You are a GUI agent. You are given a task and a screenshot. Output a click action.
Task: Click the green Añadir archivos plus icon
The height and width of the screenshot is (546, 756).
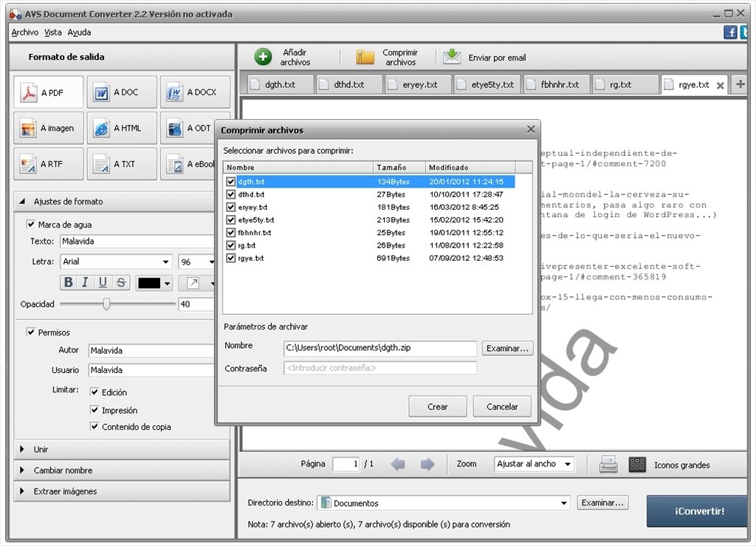(263, 57)
